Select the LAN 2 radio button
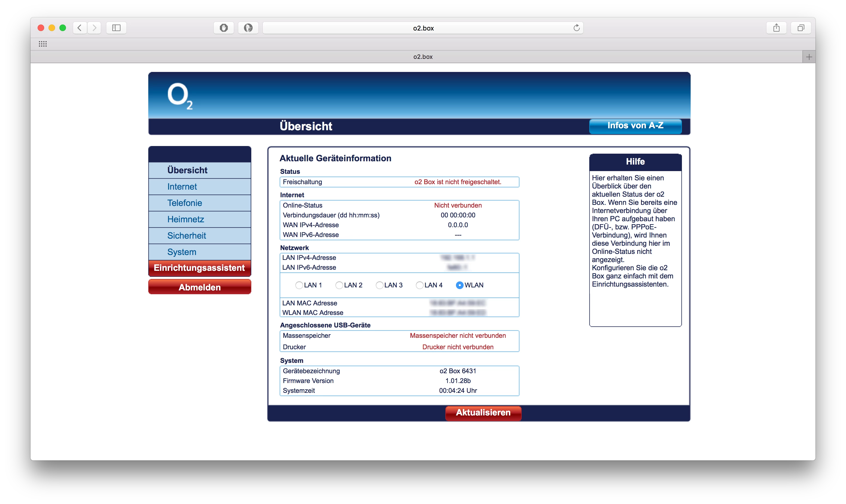 coord(339,285)
